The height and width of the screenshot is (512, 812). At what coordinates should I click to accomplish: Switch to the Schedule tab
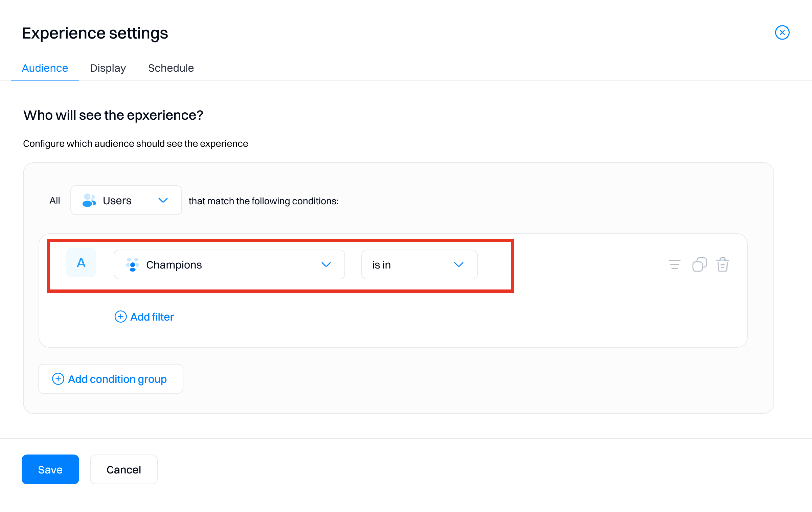(171, 68)
